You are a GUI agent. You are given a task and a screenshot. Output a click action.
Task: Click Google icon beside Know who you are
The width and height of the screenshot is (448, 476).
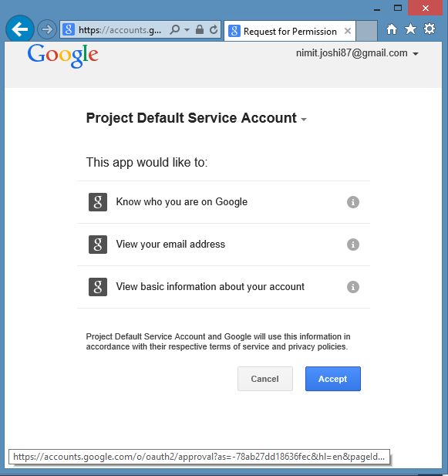[x=98, y=202]
